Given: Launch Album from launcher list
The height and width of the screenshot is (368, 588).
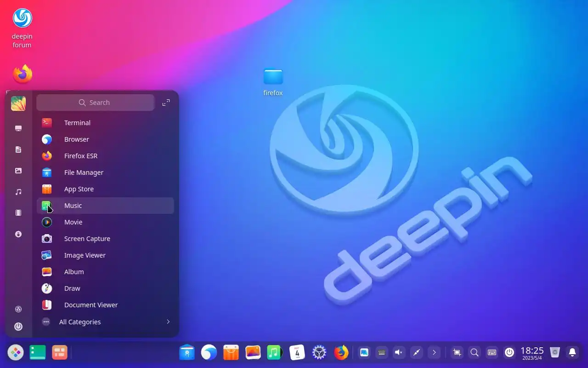Looking at the screenshot, I should [105, 272].
